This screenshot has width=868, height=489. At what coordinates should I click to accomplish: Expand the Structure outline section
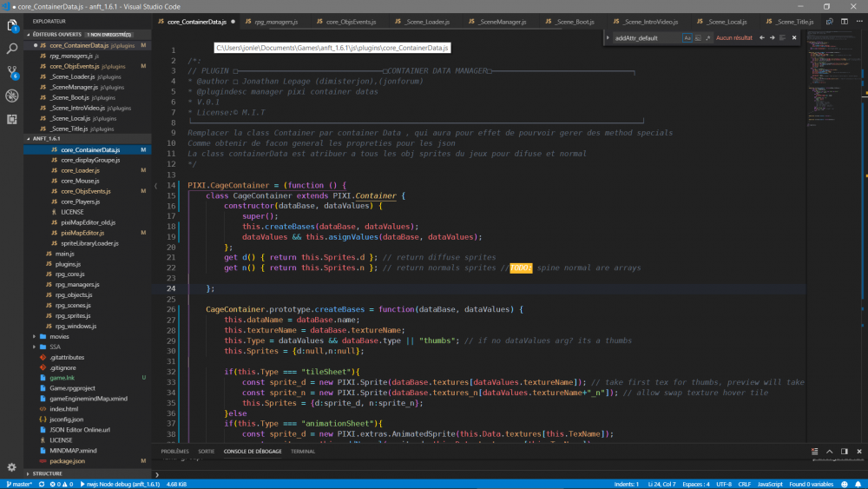(x=88, y=473)
